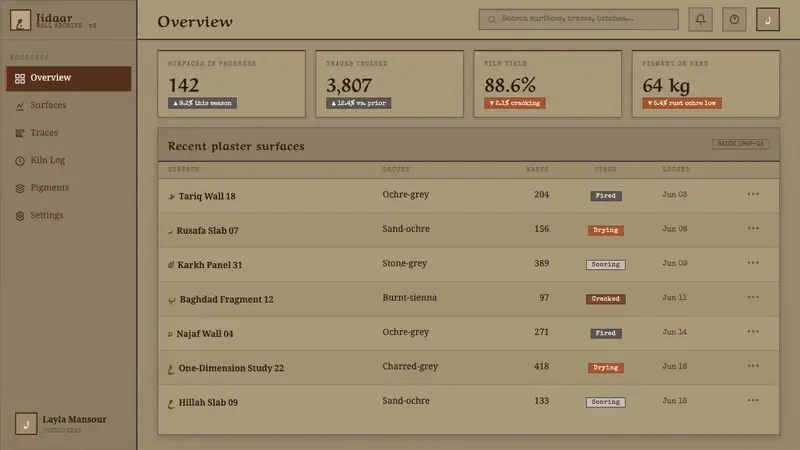This screenshot has width=800, height=450.
Task: Click the Kiln Log clock icon
Action: click(20, 161)
